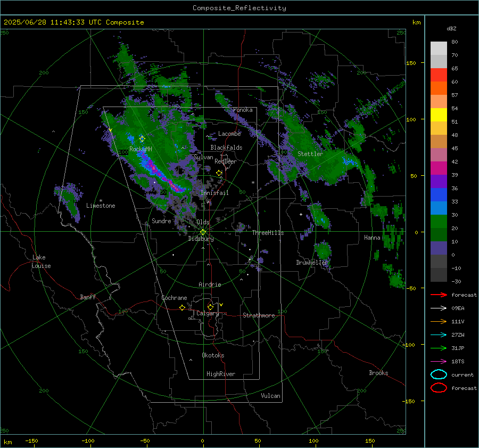Click the light gray 80 dBZ swatch
Screen dimensions: 479x448
click(x=439, y=48)
